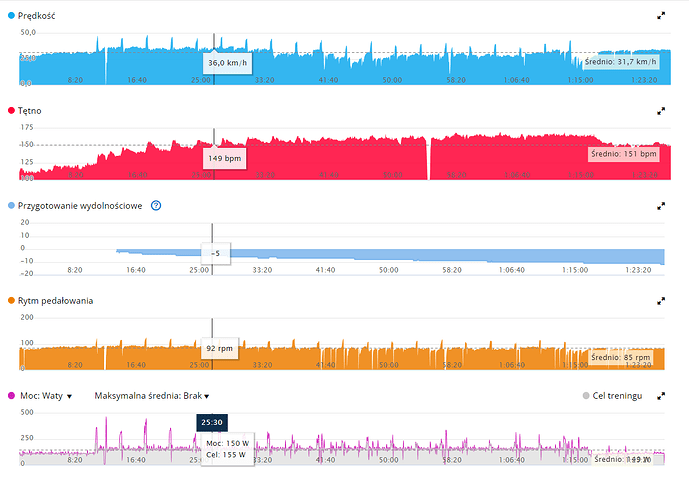This screenshot has width=689, height=484.
Task: Expand the Przygotowanie wydolnościowe chart fullscreen
Action: (660, 206)
